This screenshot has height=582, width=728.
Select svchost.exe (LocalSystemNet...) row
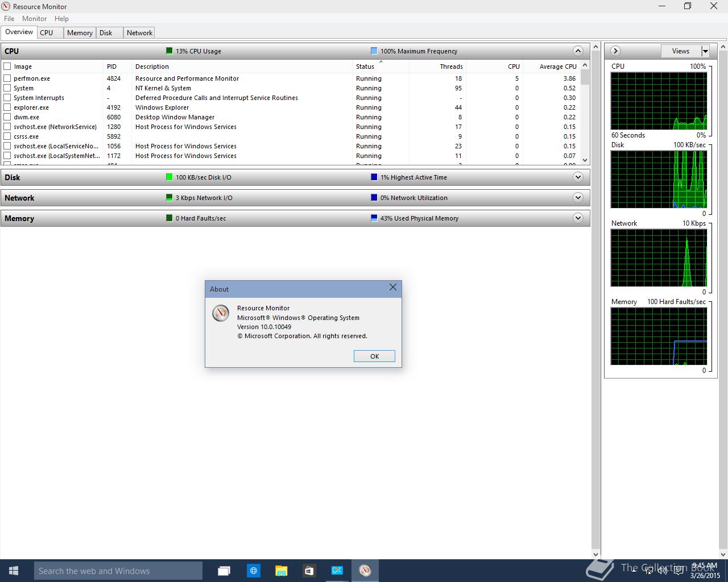pos(290,156)
